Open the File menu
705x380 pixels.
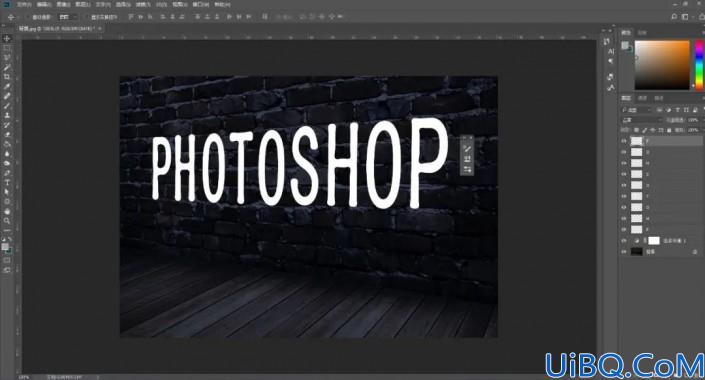(x=24, y=4)
